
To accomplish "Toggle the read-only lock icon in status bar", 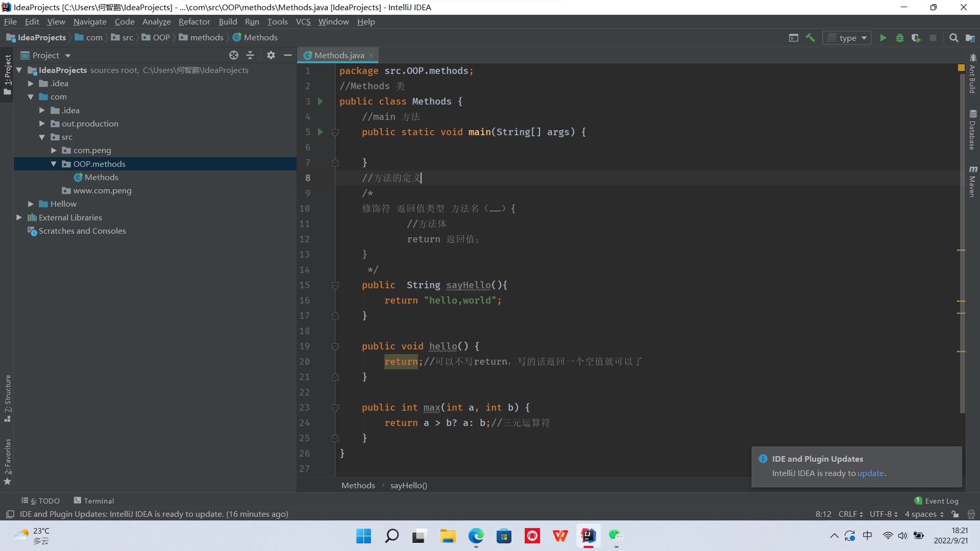I will pos(955,514).
